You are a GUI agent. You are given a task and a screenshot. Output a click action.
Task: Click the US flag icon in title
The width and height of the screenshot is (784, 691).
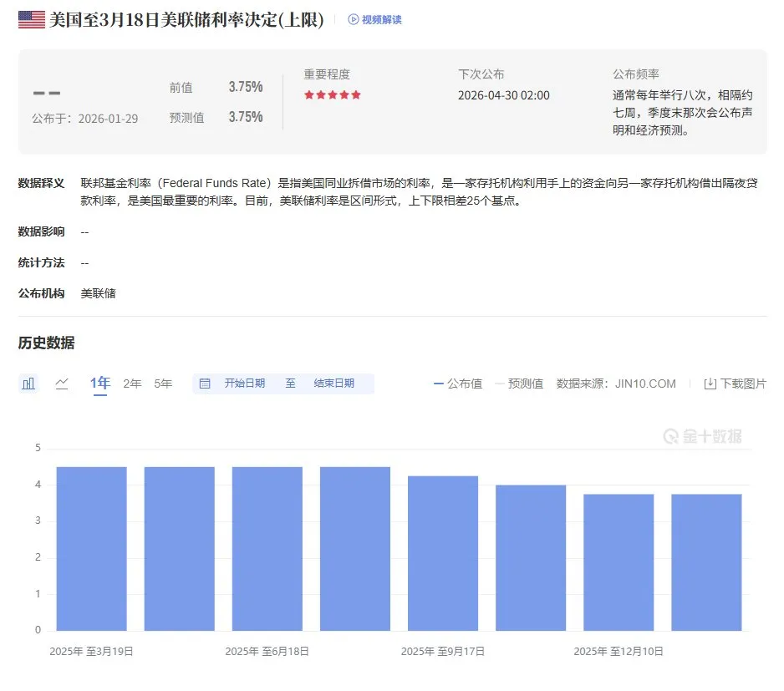(32, 19)
